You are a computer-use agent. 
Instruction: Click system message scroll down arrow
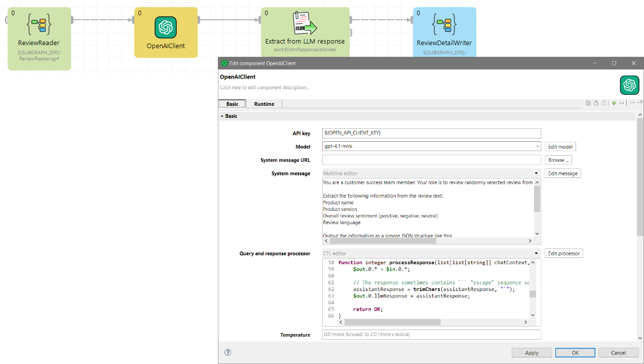coord(537,234)
